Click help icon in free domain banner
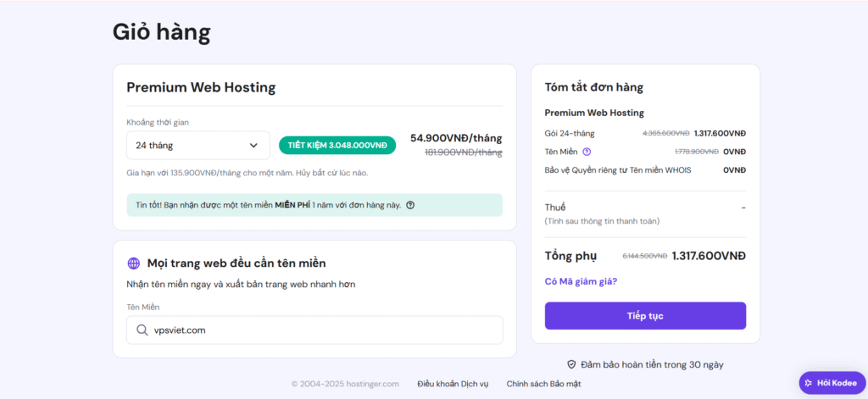The width and height of the screenshot is (868, 399). (x=410, y=205)
